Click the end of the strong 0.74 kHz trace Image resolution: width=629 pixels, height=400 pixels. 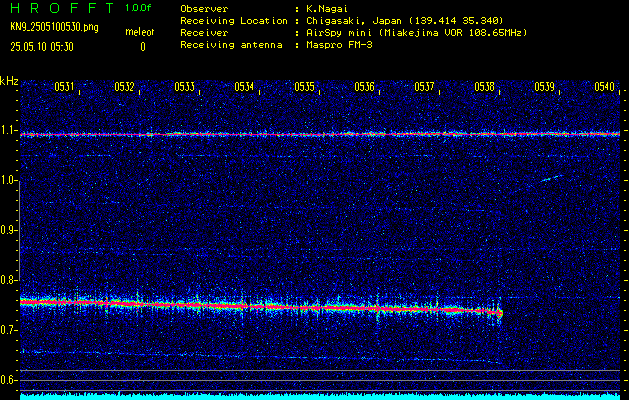499,313
